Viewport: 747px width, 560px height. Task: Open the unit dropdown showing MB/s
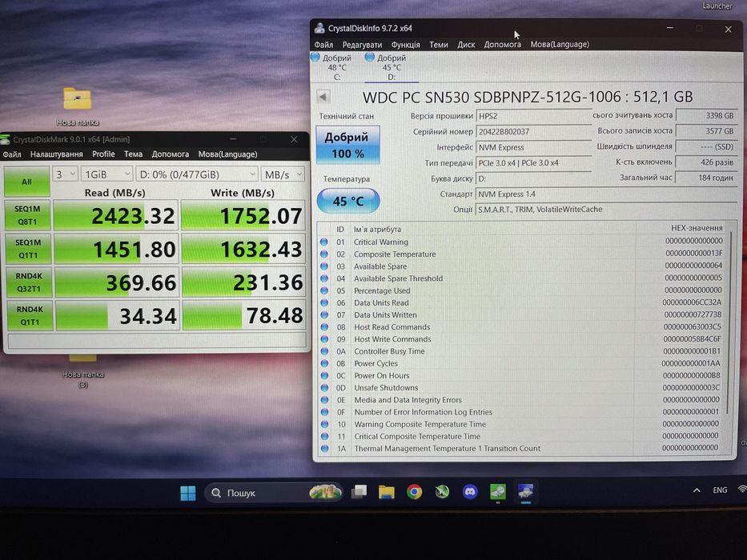click(x=283, y=174)
